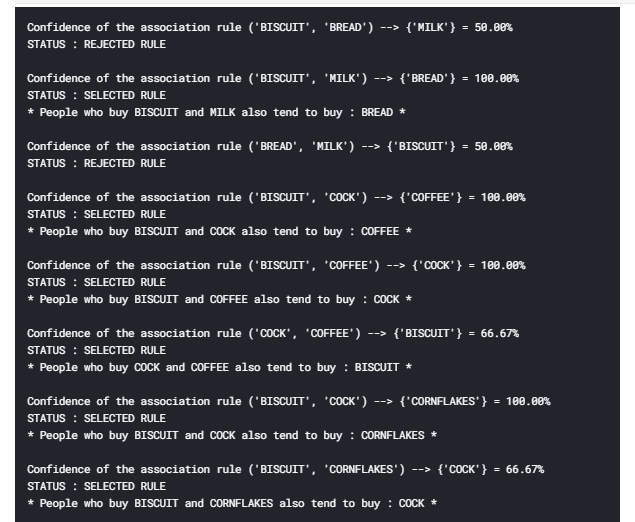Select the line ending 'tend to buy : COFFEE'
Image resolution: width=635 pixels, height=522 pixels.
[219, 231]
